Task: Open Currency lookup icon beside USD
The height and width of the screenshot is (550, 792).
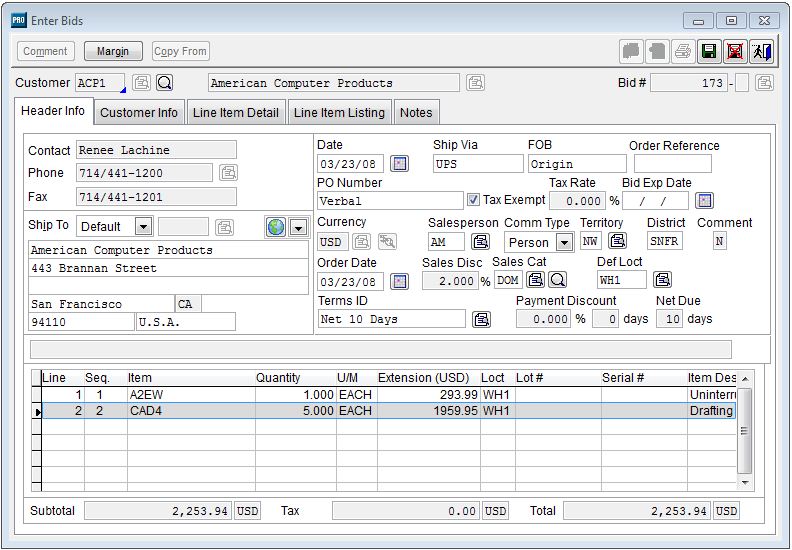Action: pos(361,241)
